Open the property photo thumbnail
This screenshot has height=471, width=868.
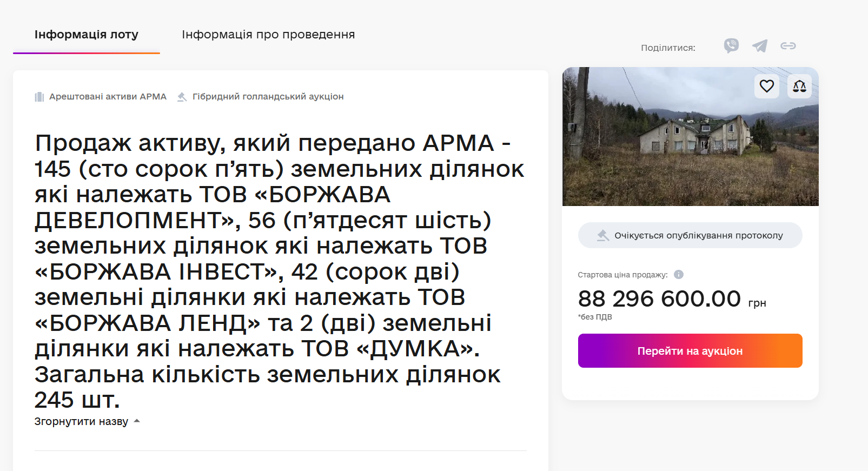coord(690,138)
